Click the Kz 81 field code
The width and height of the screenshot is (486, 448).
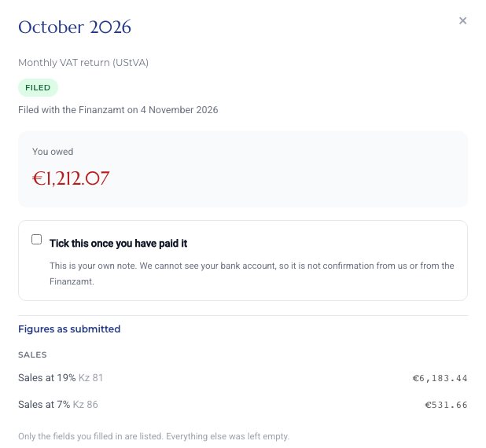point(90,378)
